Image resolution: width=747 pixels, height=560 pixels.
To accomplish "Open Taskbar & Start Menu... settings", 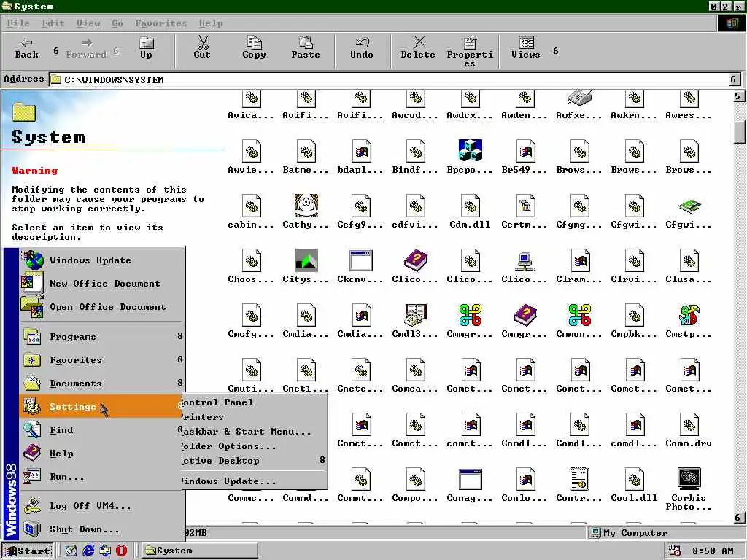I will pyautogui.click(x=253, y=432).
